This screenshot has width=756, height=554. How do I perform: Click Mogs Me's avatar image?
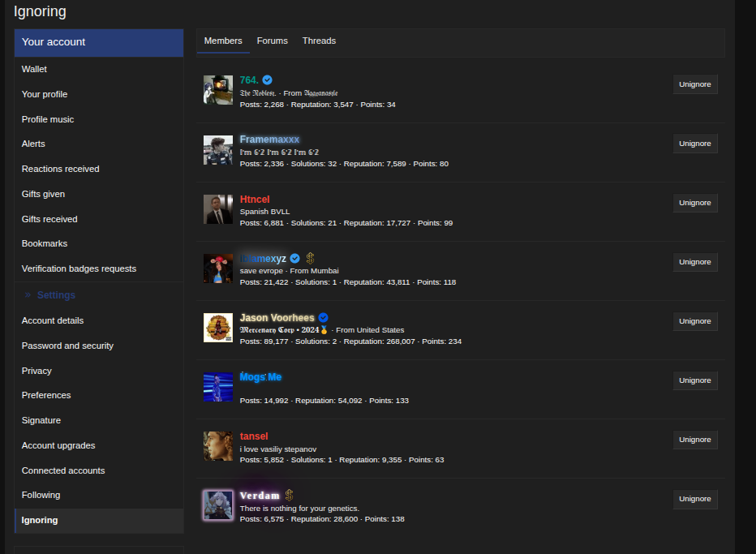(x=217, y=387)
